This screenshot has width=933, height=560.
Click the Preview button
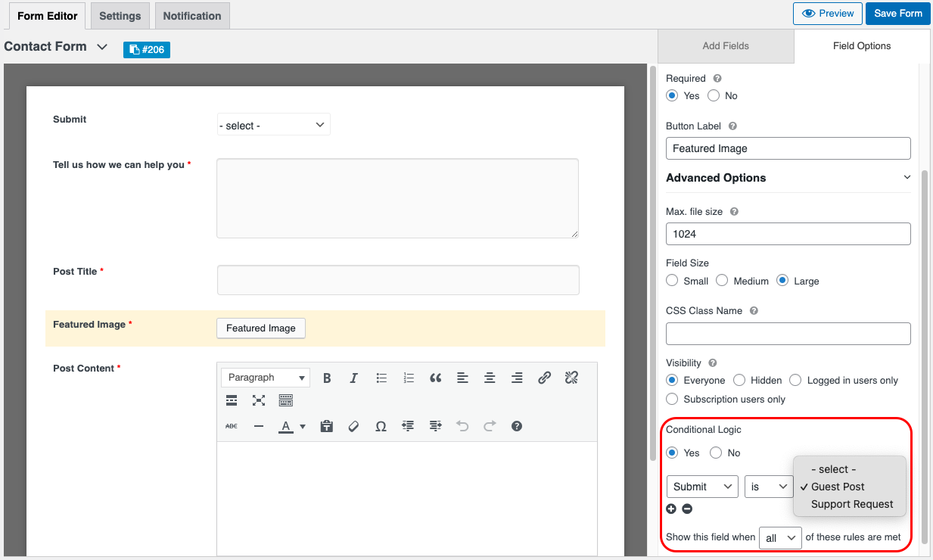point(827,14)
